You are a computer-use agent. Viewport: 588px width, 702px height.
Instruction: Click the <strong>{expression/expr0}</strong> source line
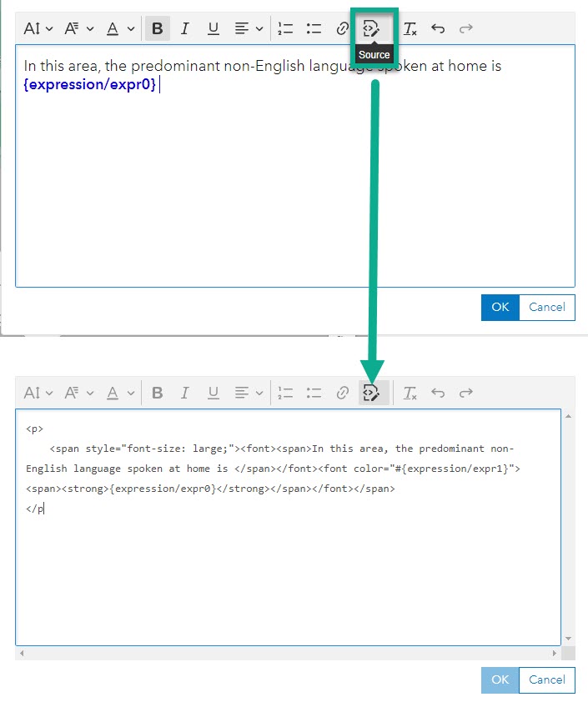point(210,489)
